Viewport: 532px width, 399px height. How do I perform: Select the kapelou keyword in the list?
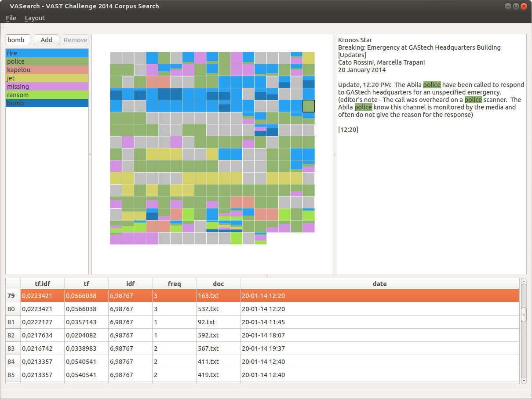47,70
